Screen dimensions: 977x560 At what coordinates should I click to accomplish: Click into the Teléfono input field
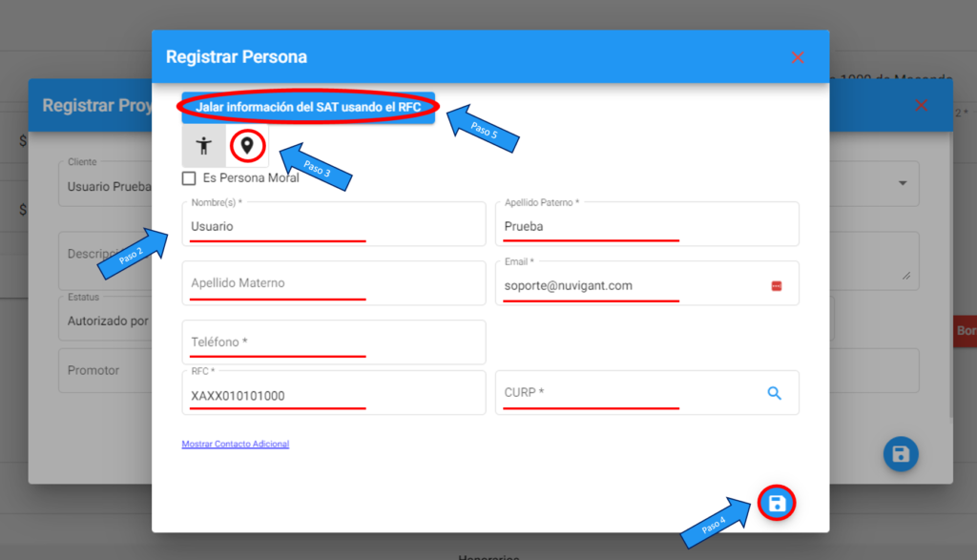pos(334,342)
